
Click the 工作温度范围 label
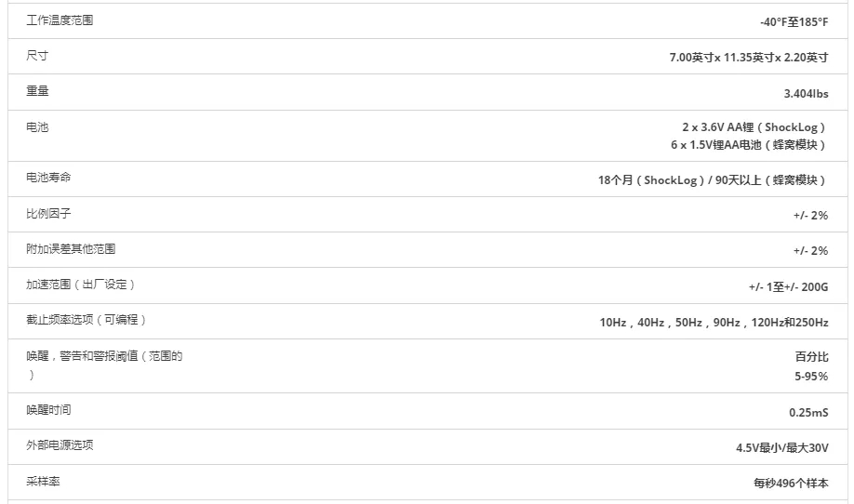(60, 20)
